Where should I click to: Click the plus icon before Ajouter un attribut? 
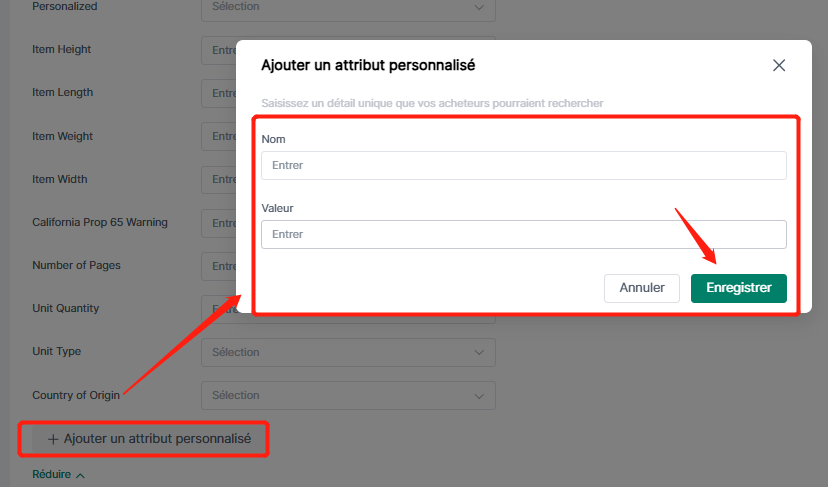(x=53, y=439)
